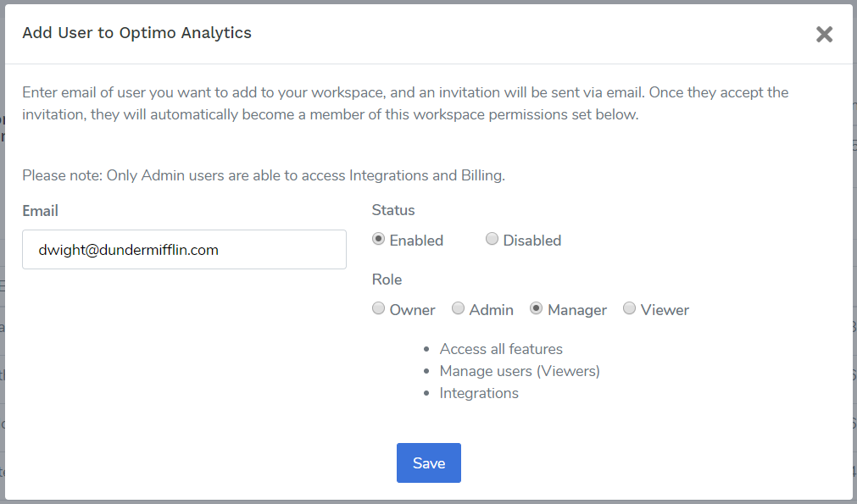Click the Please note admin access notice
This screenshot has height=504, width=857.
point(264,175)
